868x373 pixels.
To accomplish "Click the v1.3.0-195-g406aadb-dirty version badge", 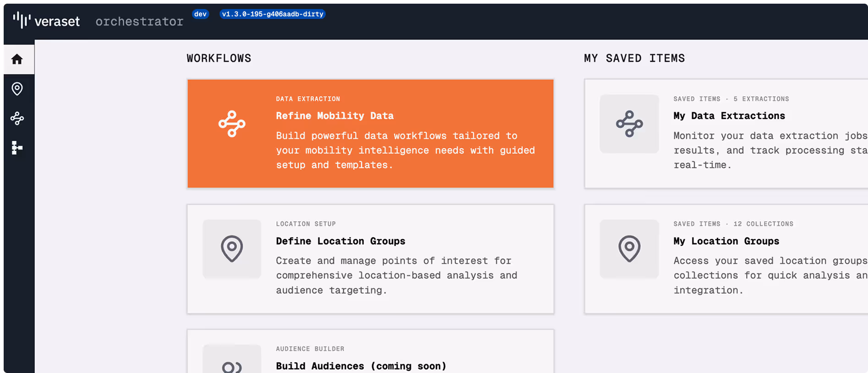I will tap(273, 14).
